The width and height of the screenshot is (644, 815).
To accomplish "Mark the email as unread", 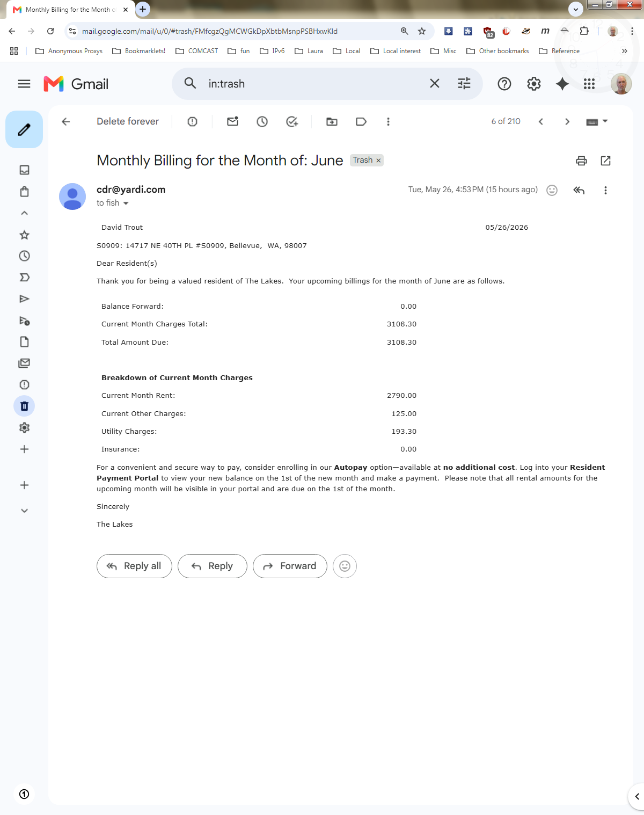I will point(232,121).
